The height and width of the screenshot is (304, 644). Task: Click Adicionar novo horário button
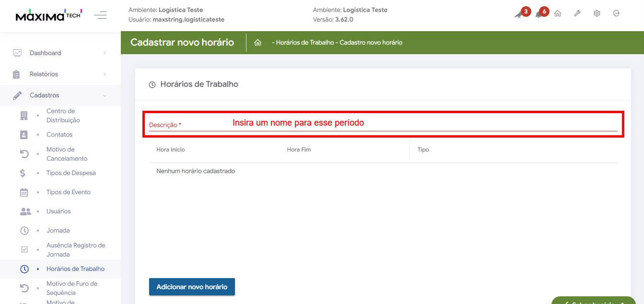pyautogui.click(x=192, y=287)
